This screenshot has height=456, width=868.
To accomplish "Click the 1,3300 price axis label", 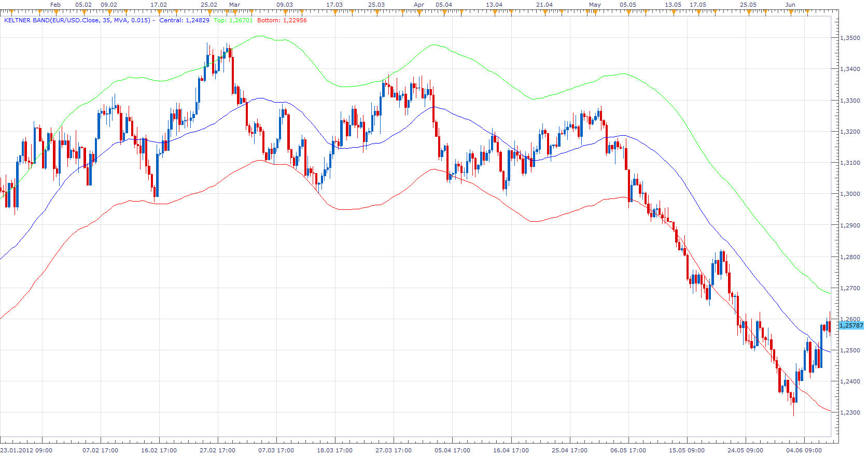I will point(850,101).
